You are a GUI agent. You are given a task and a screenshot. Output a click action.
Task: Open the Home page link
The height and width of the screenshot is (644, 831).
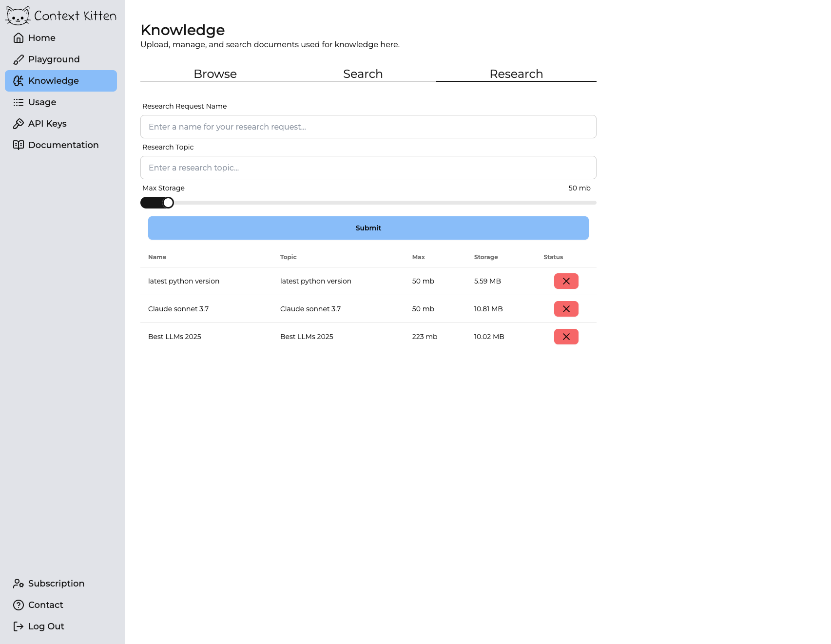(x=61, y=38)
